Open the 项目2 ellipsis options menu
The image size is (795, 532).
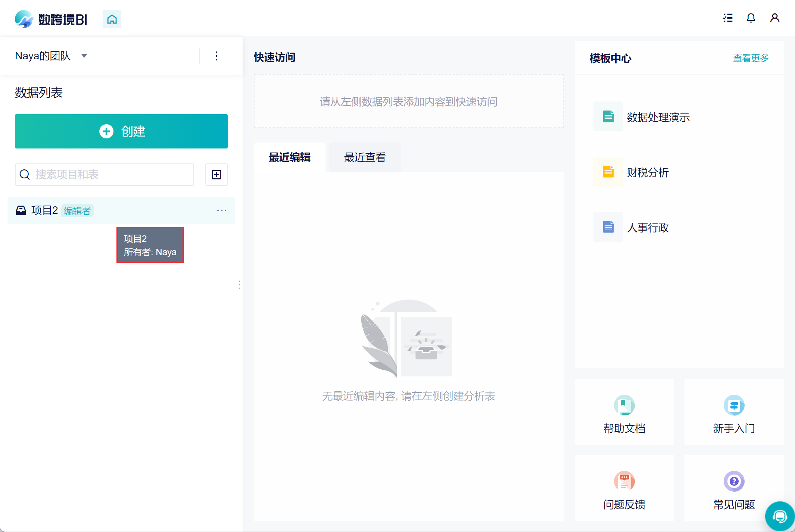pos(222,210)
